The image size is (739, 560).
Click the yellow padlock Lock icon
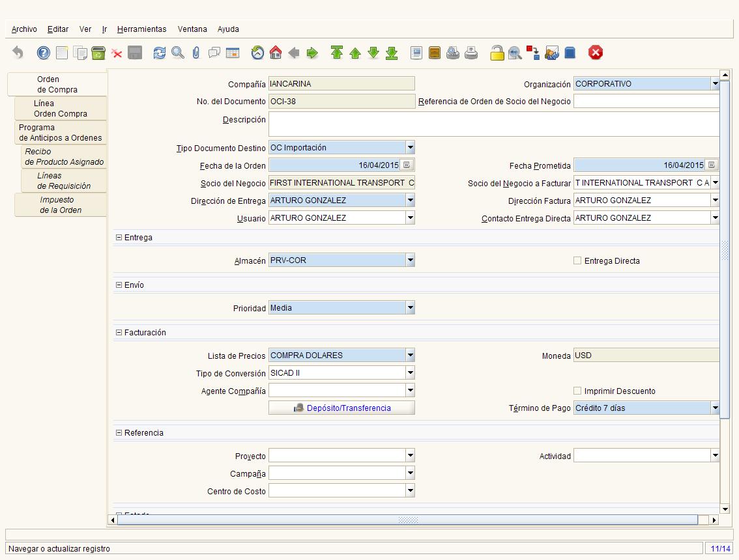497,53
